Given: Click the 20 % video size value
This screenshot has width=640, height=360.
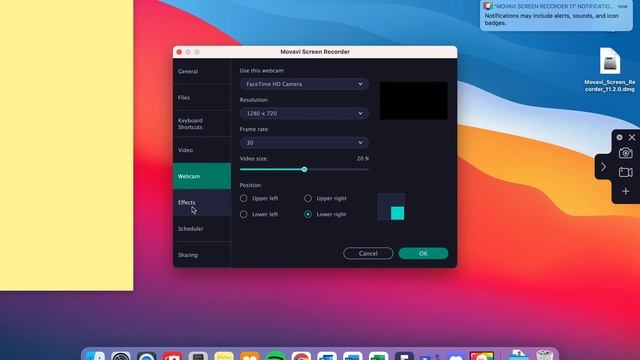Looking at the screenshot, I should (x=362, y=158).
